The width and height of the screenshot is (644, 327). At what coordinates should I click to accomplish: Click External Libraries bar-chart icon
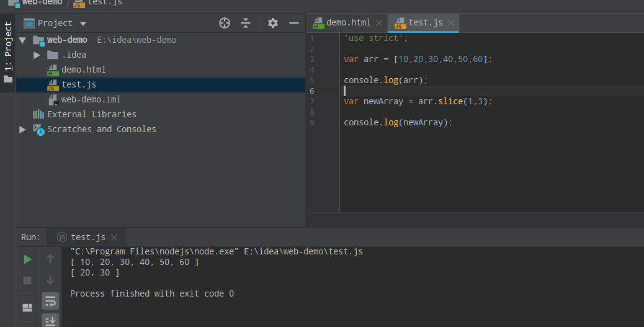(38, 114)
